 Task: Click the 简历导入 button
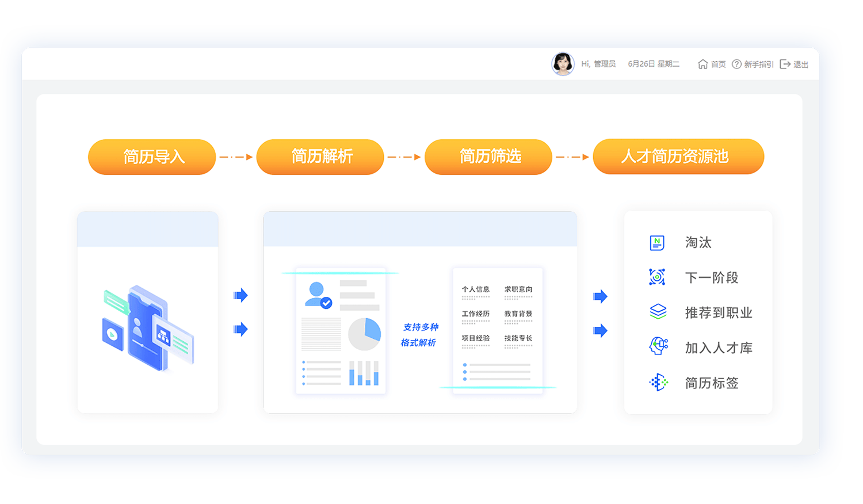point(151,156)
